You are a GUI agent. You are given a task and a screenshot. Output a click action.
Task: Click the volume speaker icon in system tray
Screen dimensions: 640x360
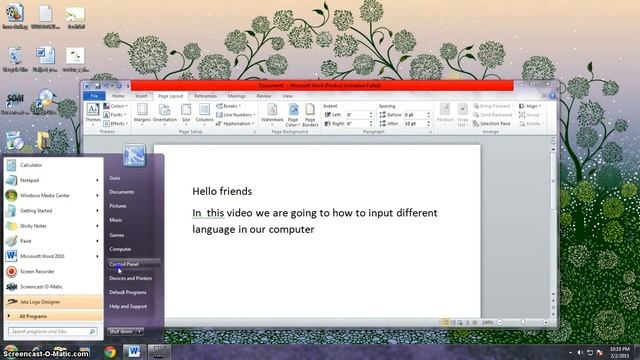click(580, 353)
